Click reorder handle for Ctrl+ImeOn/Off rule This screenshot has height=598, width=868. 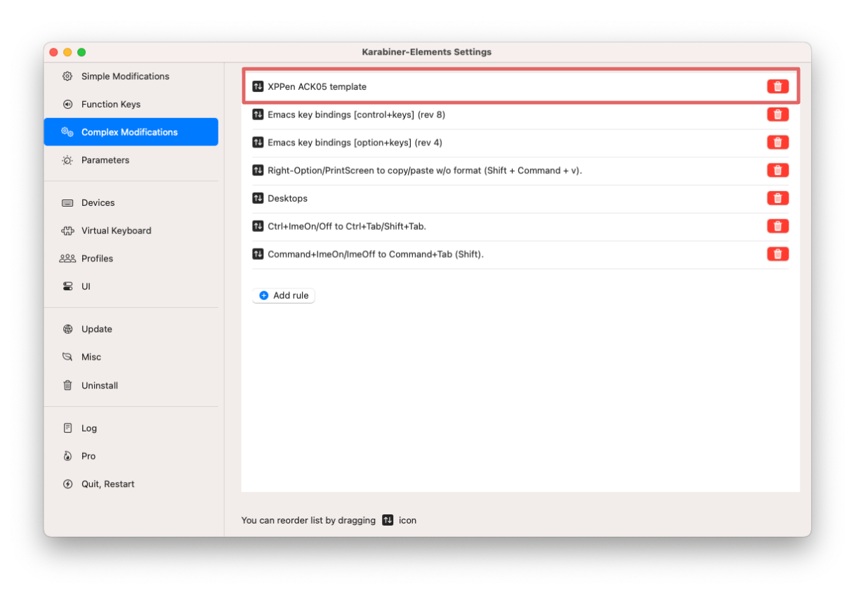point(258,226)
